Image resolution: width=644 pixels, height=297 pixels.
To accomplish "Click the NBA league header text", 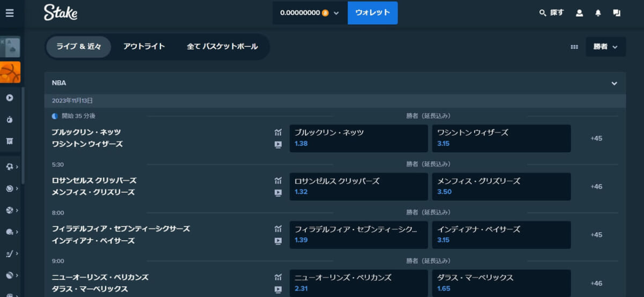I will tap(59, 83).
